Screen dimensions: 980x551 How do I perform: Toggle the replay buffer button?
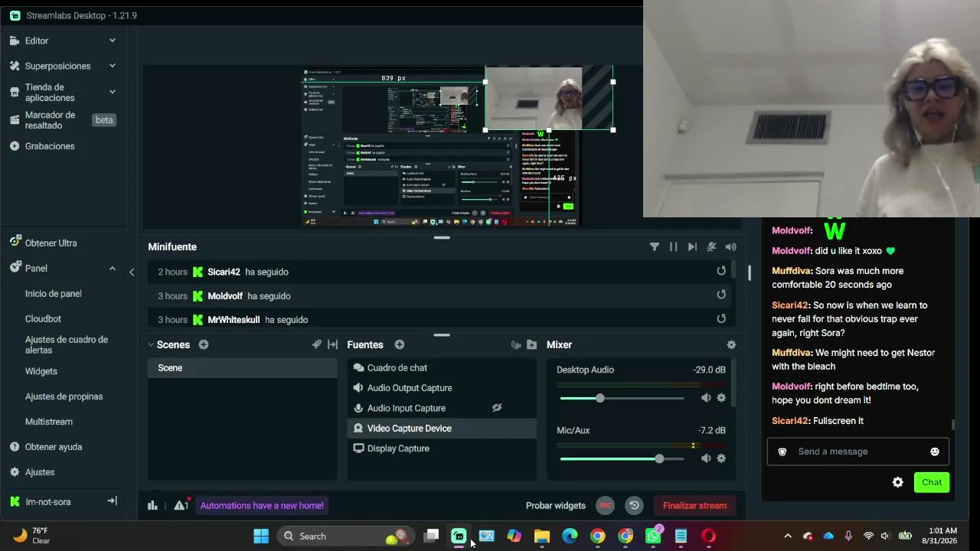click(634, 505)
